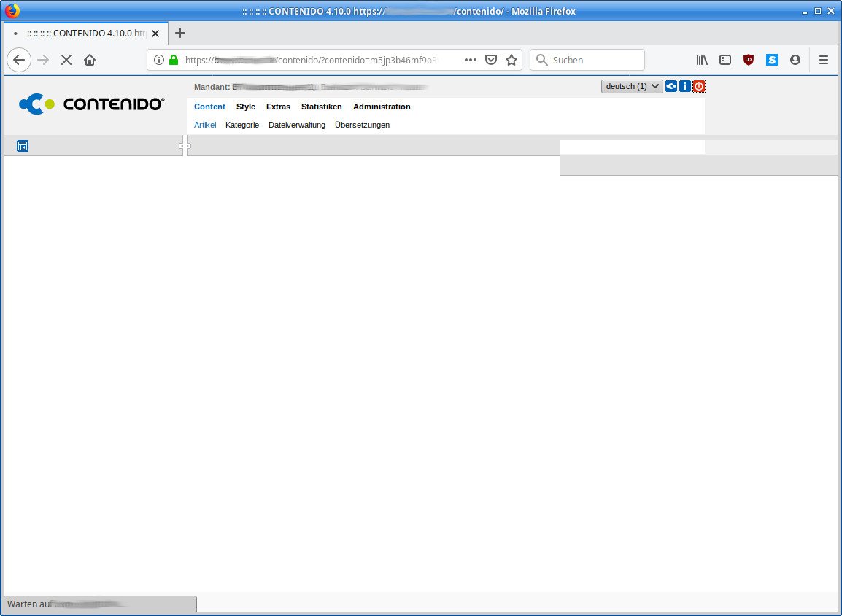This screenshot has width=842, height=616.
Task: Go to Dateiverwaltung submenu link
Action: 297,125
